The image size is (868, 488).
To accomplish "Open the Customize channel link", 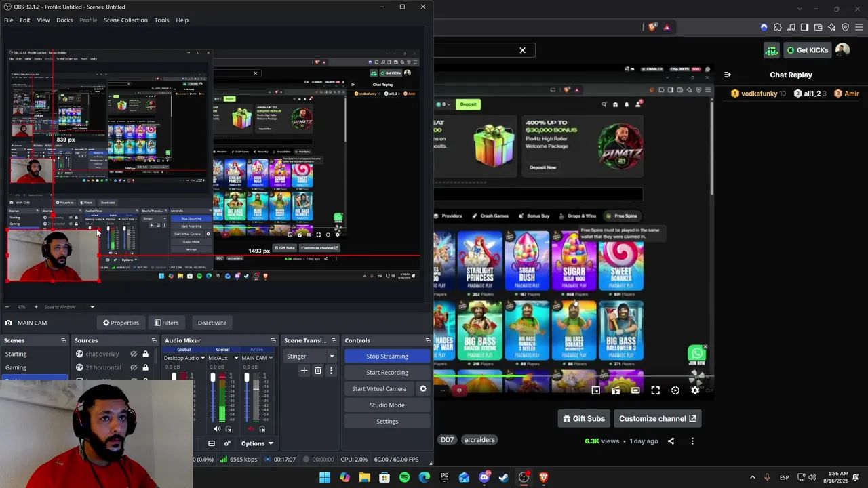I will pos(657,418).
